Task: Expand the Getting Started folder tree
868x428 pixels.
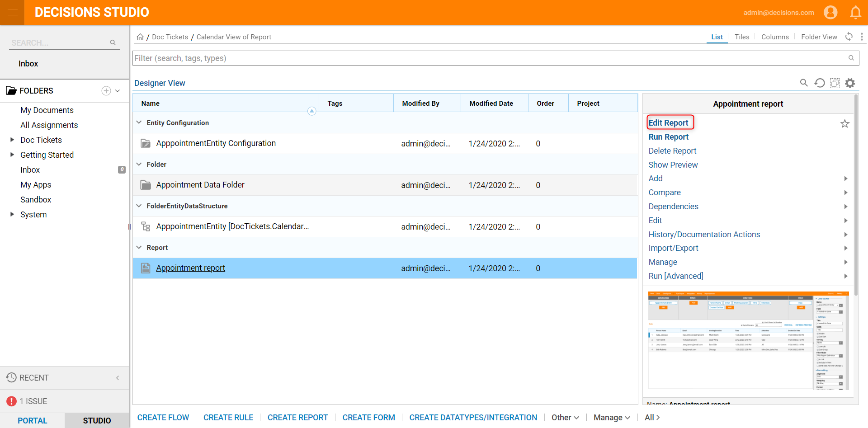Action: pyautogui.click(x=12, y=155)
